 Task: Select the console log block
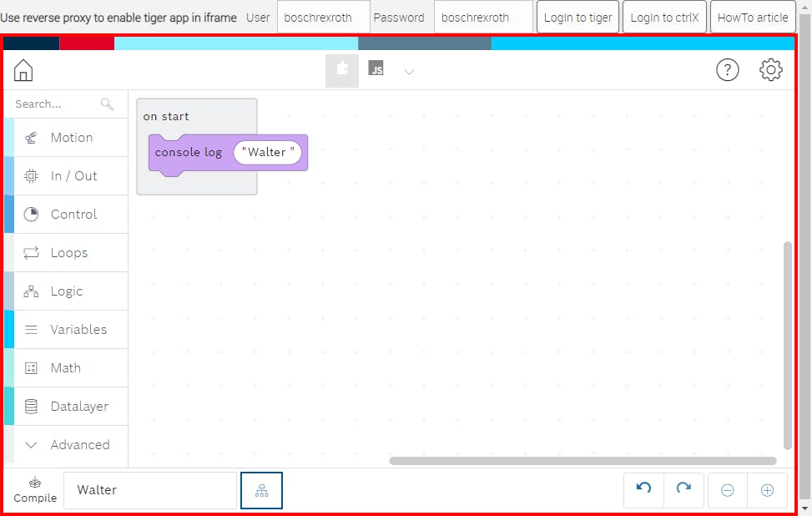coord(188,152)
